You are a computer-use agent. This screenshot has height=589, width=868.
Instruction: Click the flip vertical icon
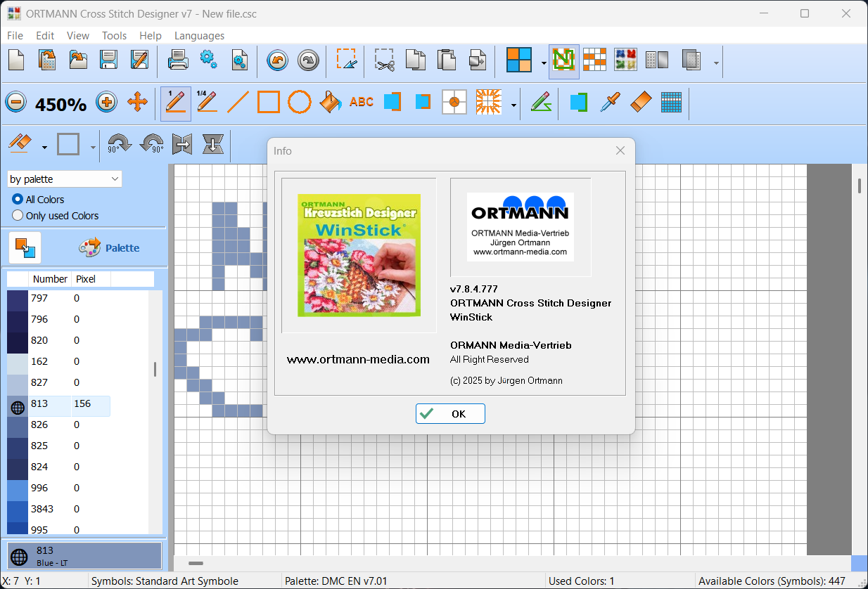click(213, 145)
